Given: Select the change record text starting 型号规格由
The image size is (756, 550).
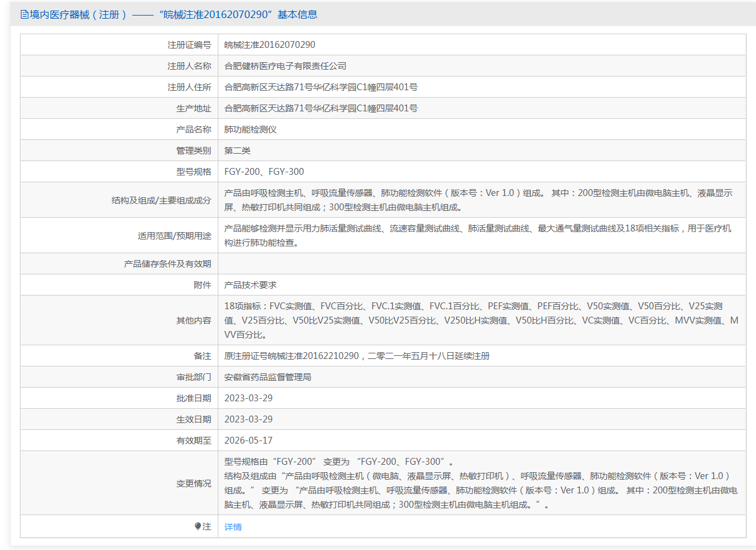Looking at the screenshot, I should (x=481, y=483).
